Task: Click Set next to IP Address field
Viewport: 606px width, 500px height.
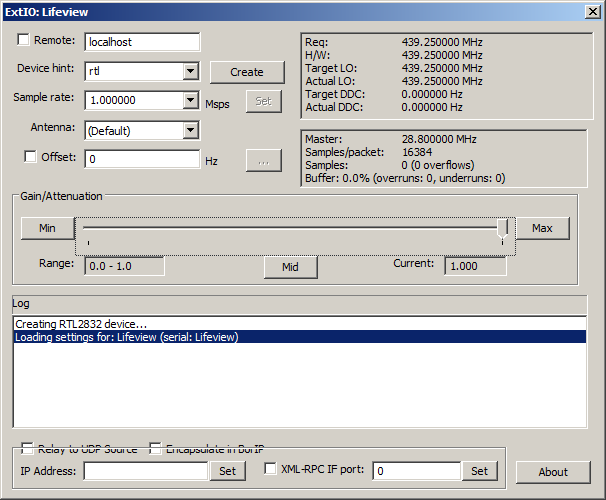Action: tap(227, 471)
